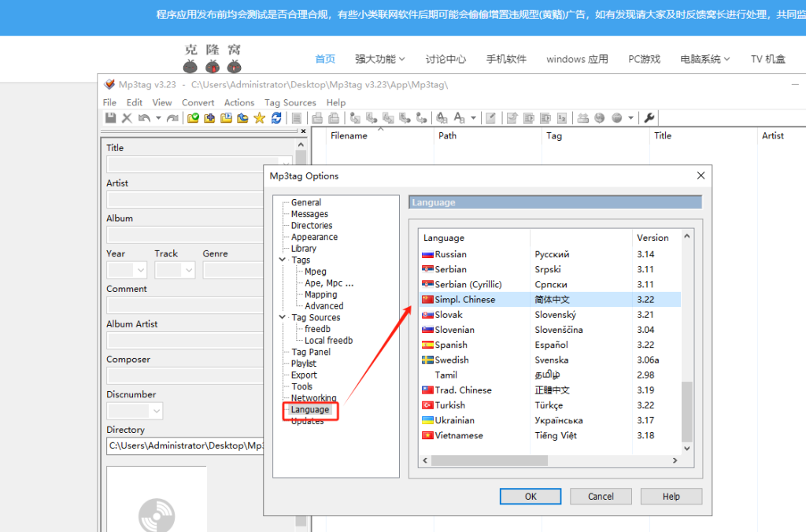Go to the 首页 website link
The height and width of the screenshot is (532, 806).
pos(325,59)
